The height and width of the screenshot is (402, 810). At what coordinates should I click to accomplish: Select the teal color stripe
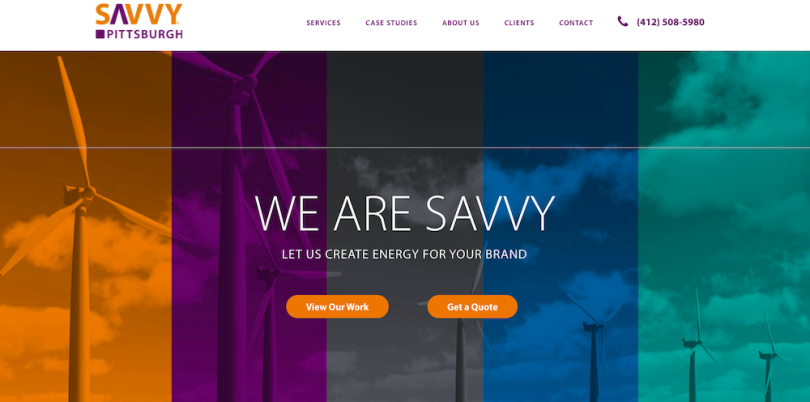click(x=724, y=227)
